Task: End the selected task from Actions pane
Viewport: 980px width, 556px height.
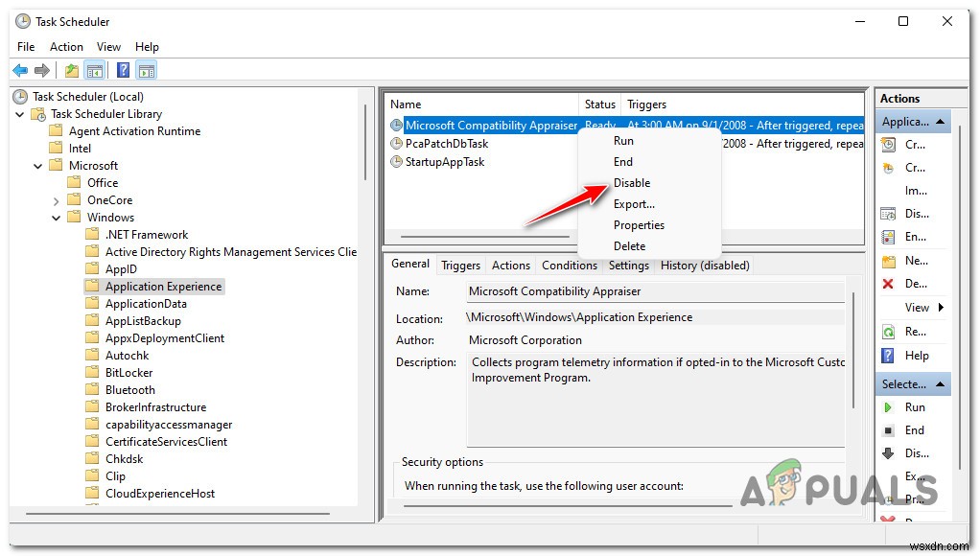Action: [x=913, y=429]
